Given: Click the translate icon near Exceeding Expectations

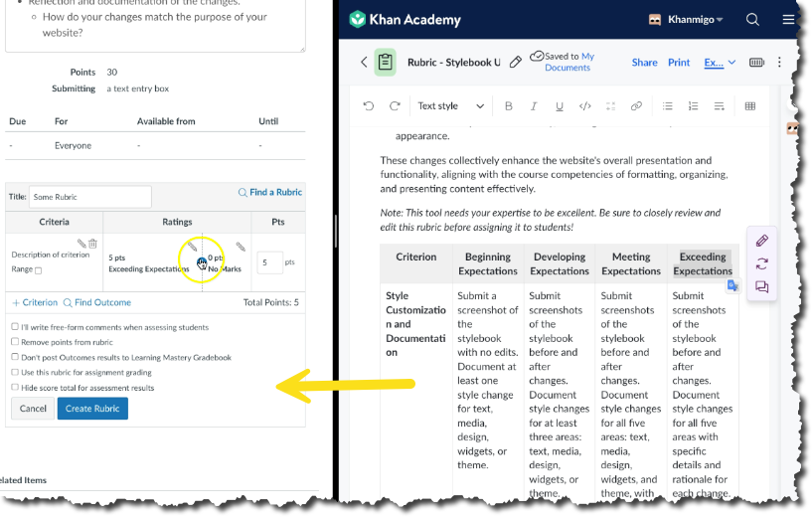Looking at the screenshot, I should [732, 285].
